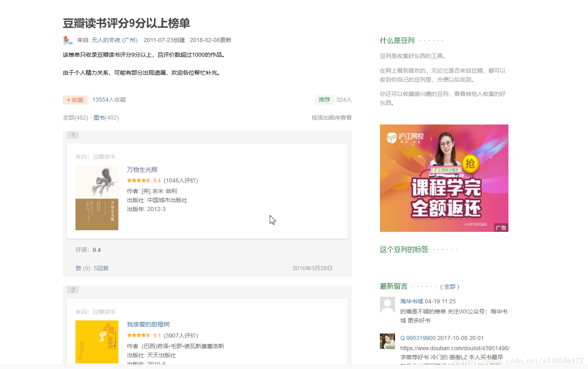Click the douban doulist URL in comment
588x369 pixels.
click(455, 348)
